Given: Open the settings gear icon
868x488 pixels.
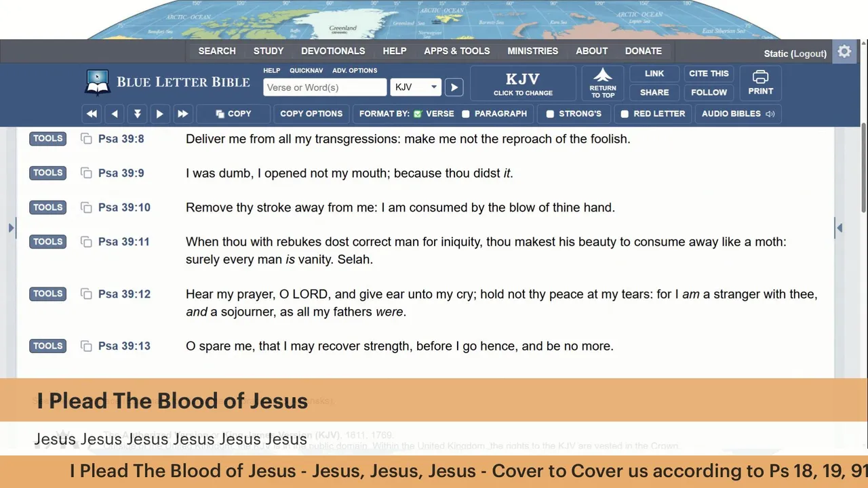Looking at the screenshot, I should point(844,52).
